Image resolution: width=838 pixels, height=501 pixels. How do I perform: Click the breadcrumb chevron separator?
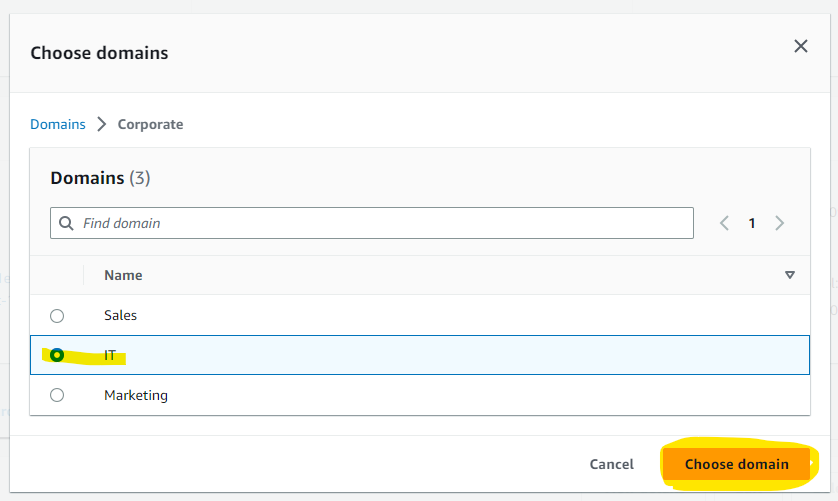(x=101, y=124)
